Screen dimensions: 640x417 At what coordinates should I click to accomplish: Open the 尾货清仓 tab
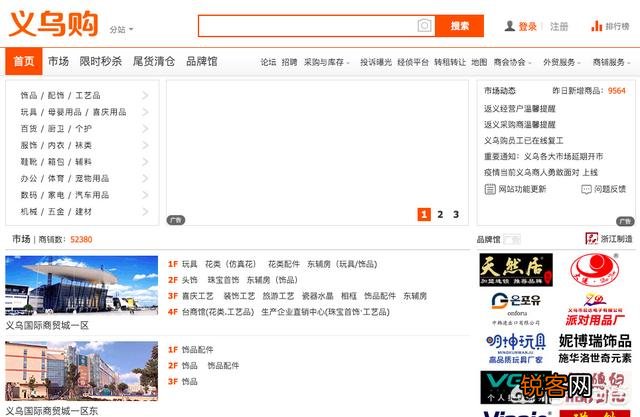154,61
